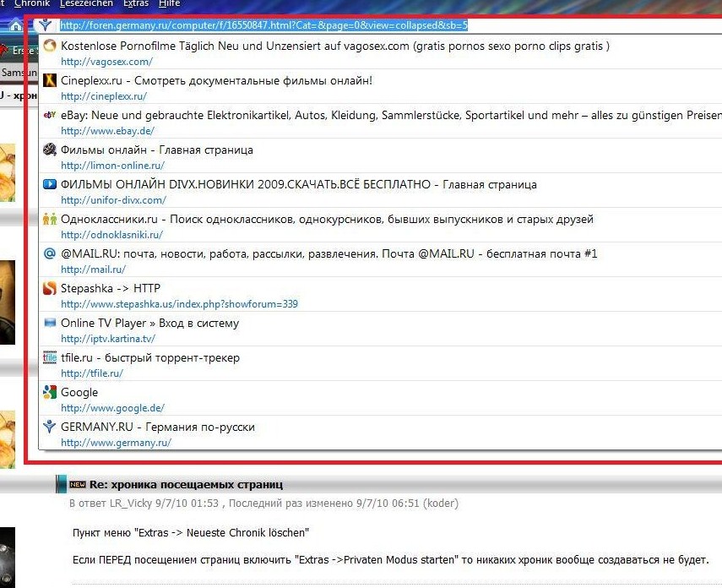Click the Google favicon icon
This screenshot has width=722, height=588.
point(49,392)
